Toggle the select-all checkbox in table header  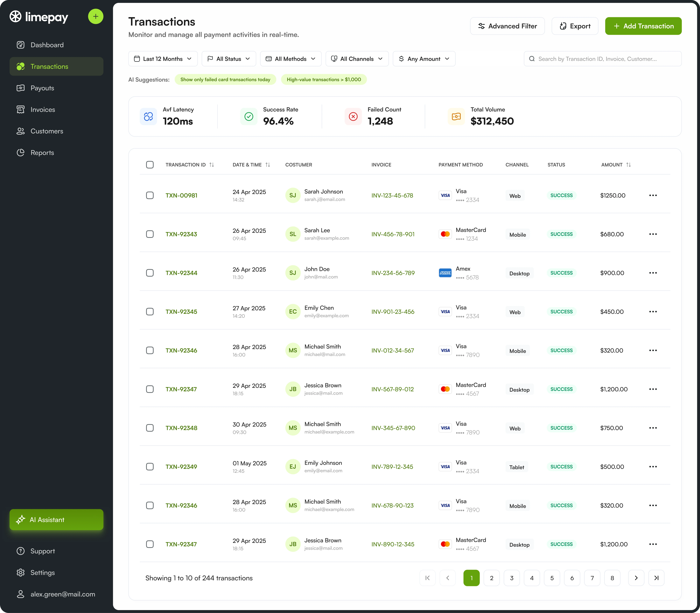point(150,165)
